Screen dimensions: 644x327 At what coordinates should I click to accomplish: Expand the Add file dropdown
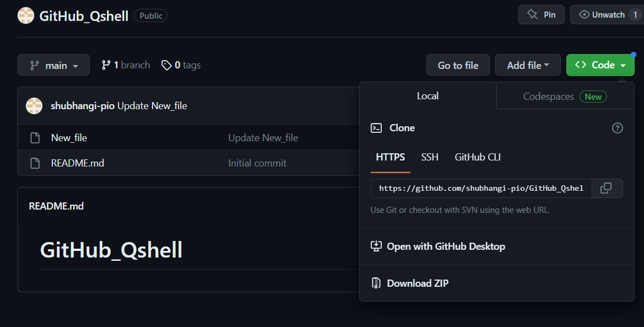[x=527, y=66]
